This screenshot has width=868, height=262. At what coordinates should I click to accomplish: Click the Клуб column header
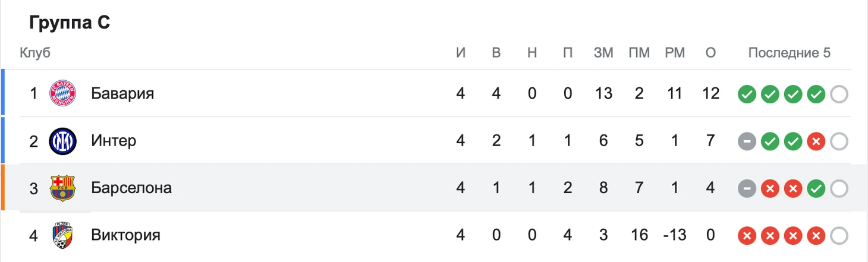[x=35, y=53]
